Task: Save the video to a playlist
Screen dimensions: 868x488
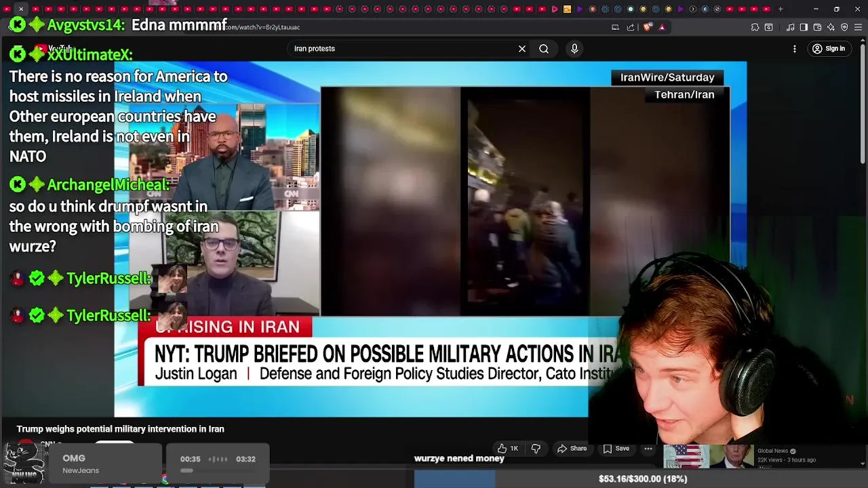Action: [x=616, y=449]
